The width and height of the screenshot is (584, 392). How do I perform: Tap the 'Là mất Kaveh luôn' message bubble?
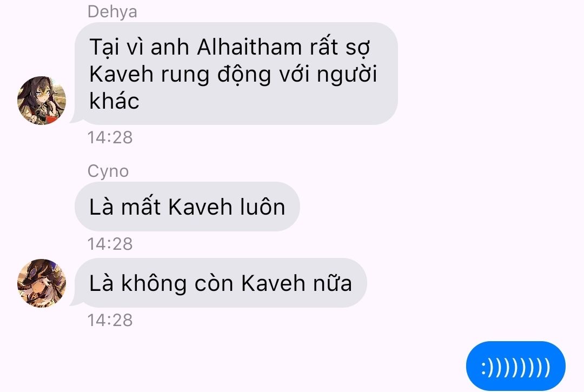coord(187,207)
